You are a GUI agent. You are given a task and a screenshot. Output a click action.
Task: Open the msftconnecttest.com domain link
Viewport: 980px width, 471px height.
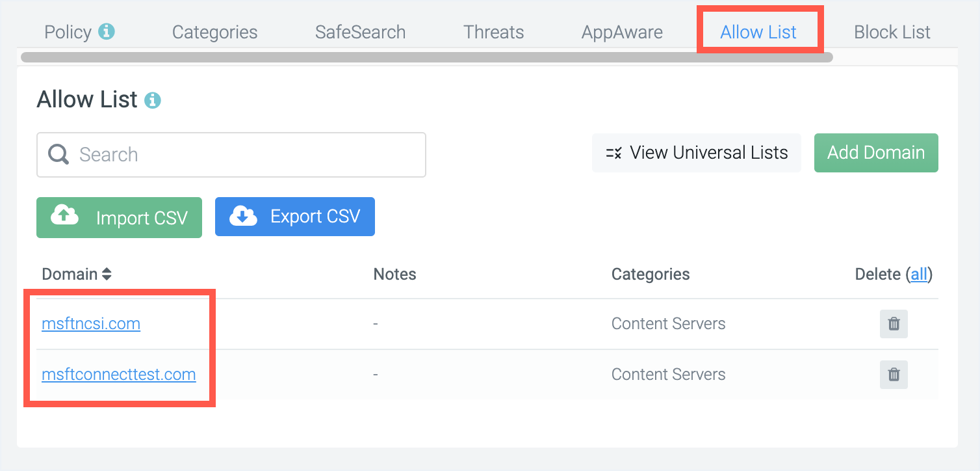click(x=119, y=374)
